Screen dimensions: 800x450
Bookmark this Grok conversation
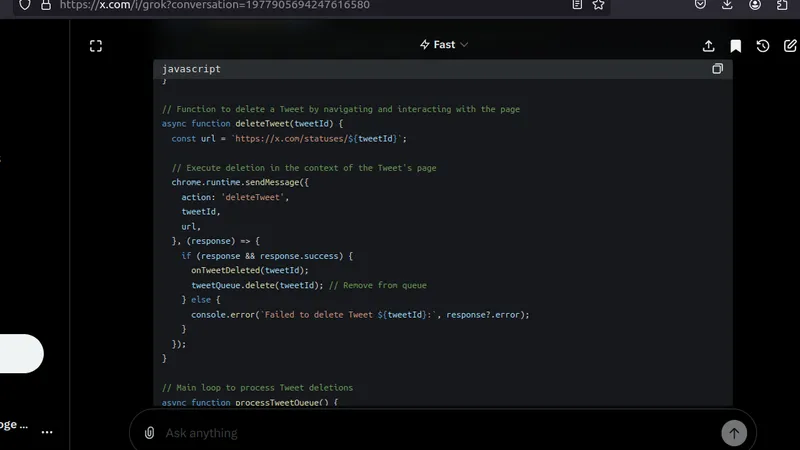pos(736,46)
